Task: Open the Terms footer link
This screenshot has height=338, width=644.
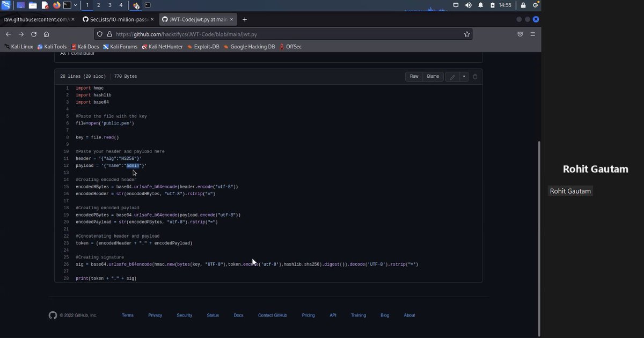Action: click(127, 315)
